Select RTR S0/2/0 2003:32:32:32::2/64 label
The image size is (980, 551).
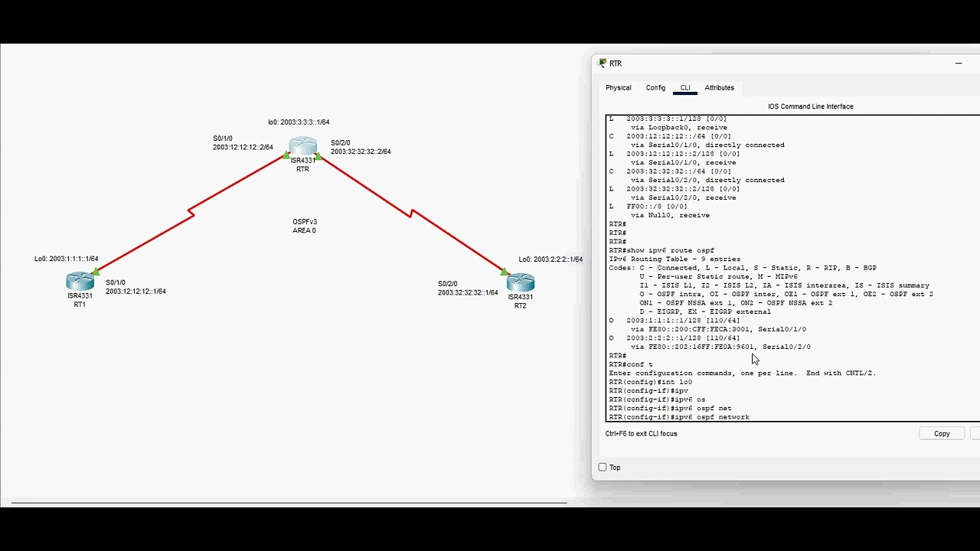(361, 148)
